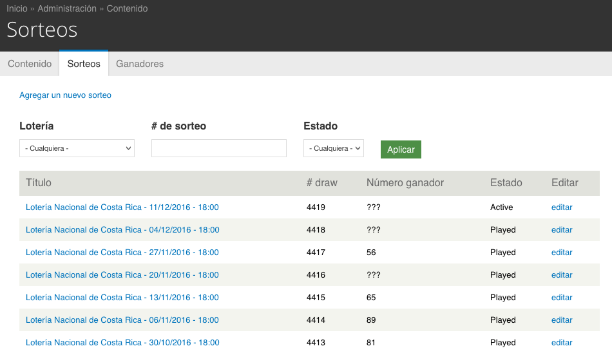Viewport: 612px width, 364px height.
Task: Click editar for draw 4414
Action: coord(562,320)
